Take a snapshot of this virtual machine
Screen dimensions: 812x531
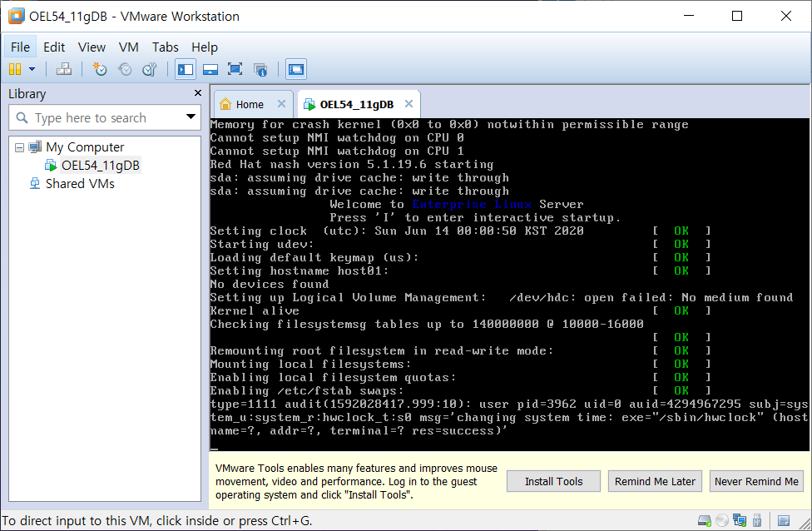(100, 69)
